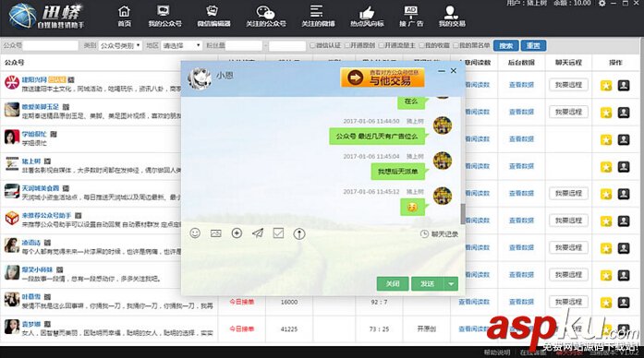644x358 pixels.
Task: Click the 唯爱美脚玉足 account avatar
Action: coord(12,110)
